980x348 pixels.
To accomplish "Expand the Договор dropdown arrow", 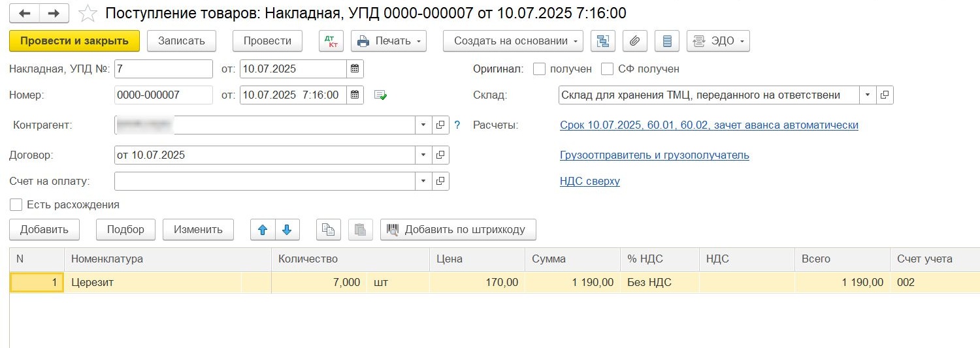I will point(423,155).
